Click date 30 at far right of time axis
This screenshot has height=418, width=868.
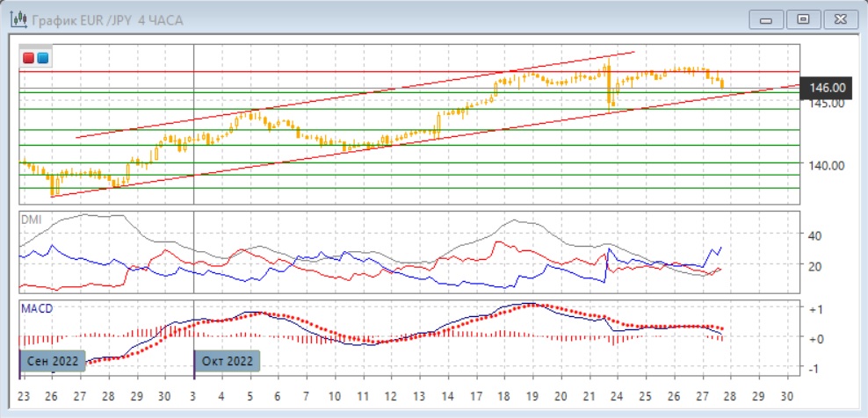point(785,395)
